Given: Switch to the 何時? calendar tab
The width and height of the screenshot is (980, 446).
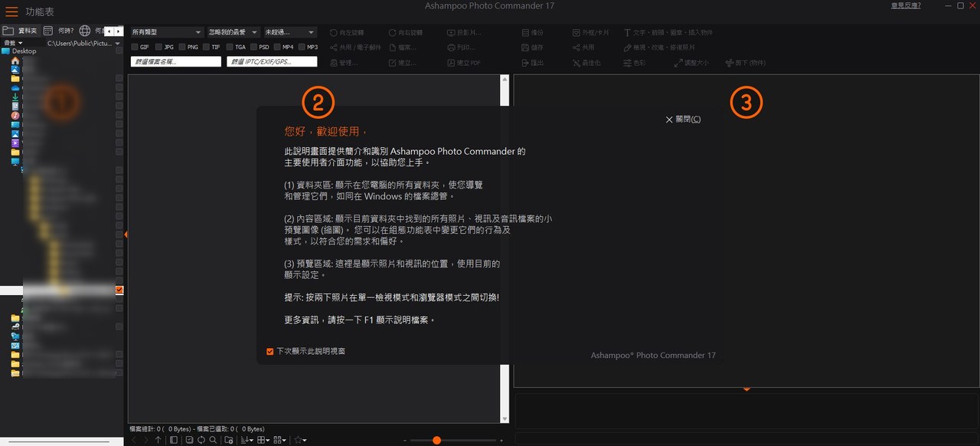Looking at the screenshot, I should (x=58, y=31).
